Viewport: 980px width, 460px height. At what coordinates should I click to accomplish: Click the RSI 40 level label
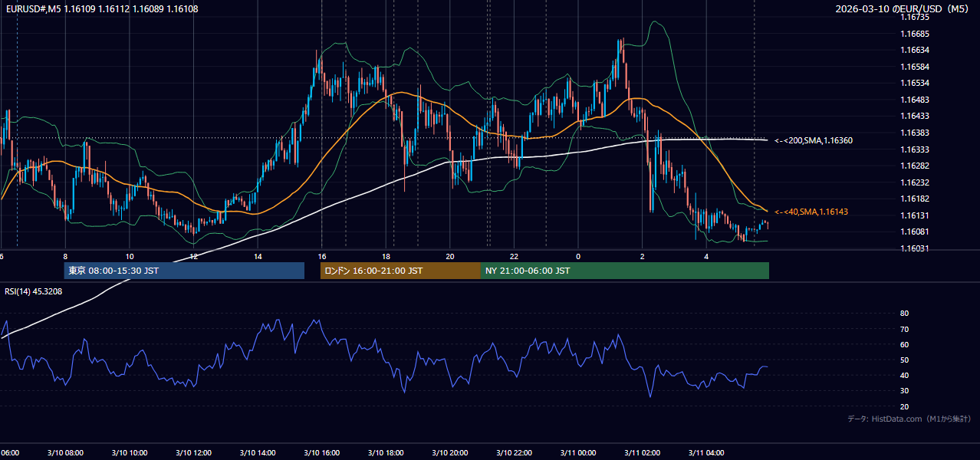pos(904,375)
